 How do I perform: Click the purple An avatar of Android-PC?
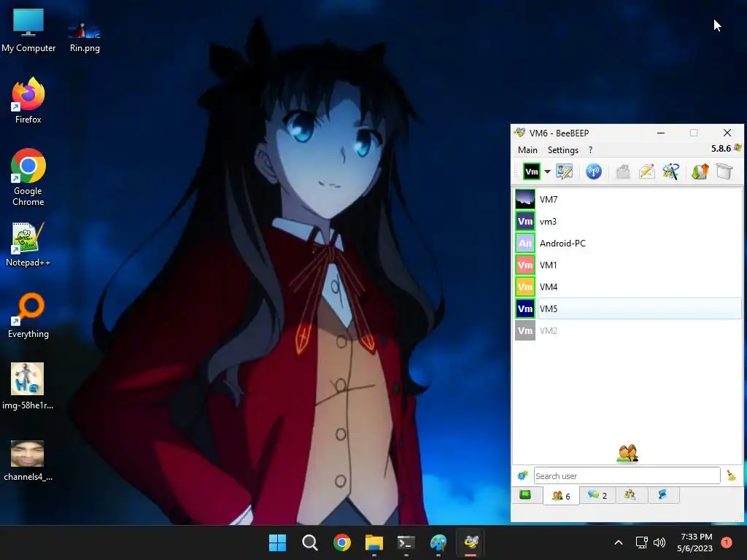525,244
